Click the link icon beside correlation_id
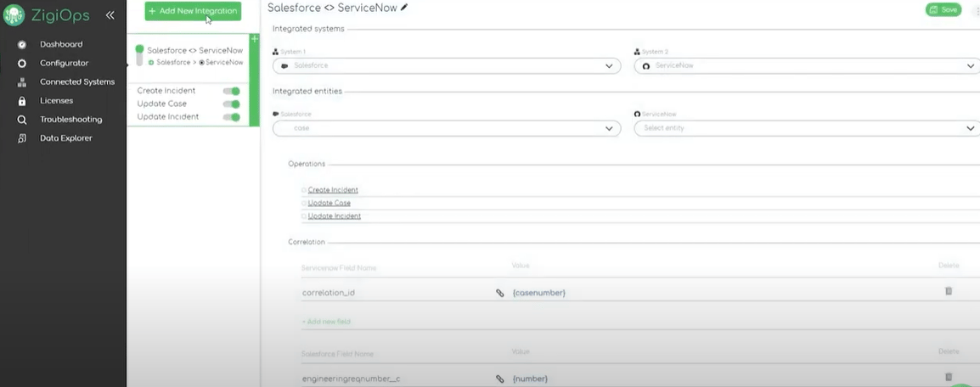The image size is (980, 387). coord(499,292)
